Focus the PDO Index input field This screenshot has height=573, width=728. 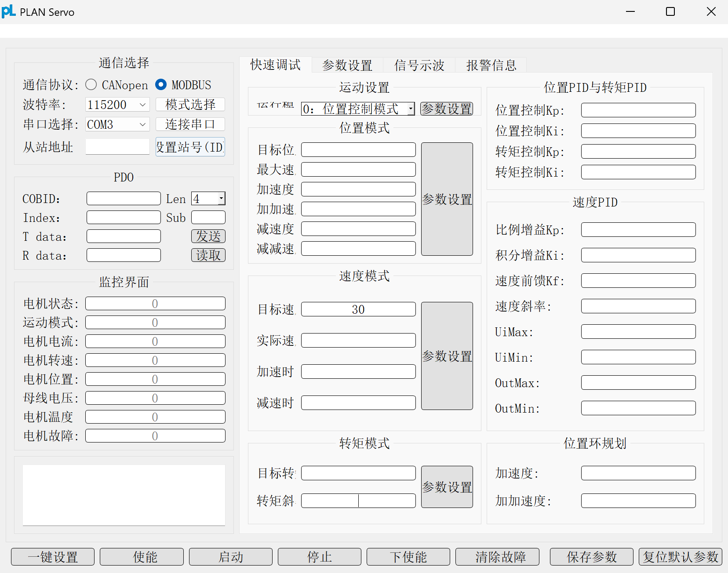tap(124, 218)
